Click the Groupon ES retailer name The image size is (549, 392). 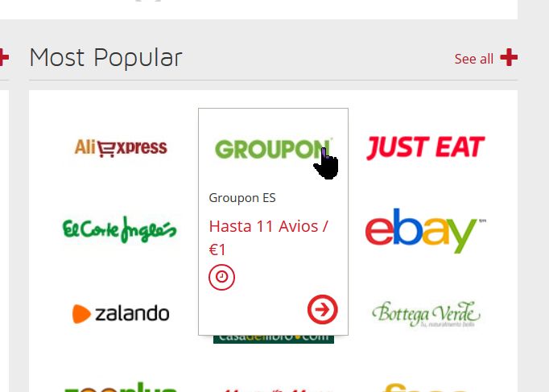click(242, 198)
